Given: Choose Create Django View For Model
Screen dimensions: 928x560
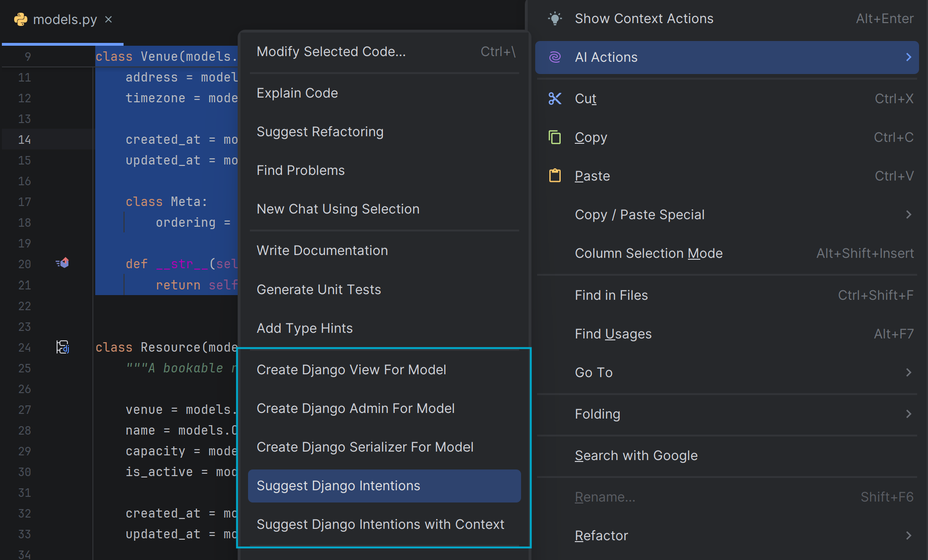Looking at the screenshot, I should pos(384,370).
